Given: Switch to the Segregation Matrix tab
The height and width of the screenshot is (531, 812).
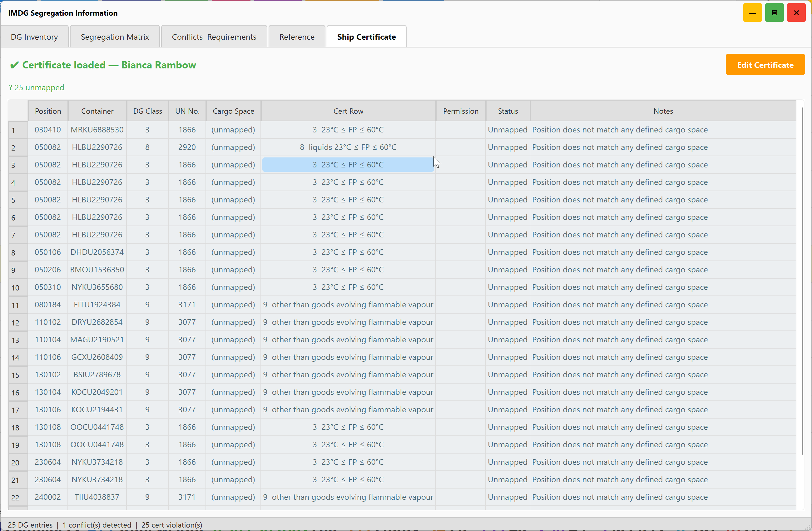Looking at the screenshot, I should [x=115, y=37].
